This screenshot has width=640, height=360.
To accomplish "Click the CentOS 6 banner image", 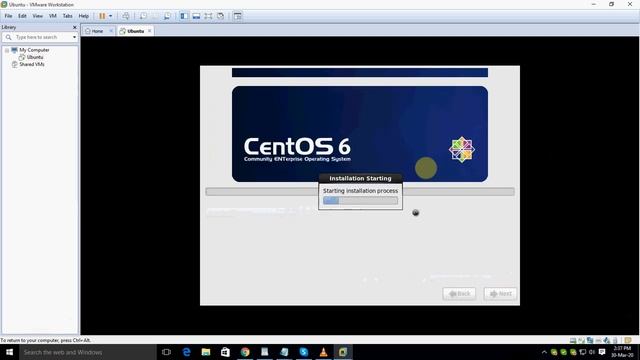I will (360, 134).
